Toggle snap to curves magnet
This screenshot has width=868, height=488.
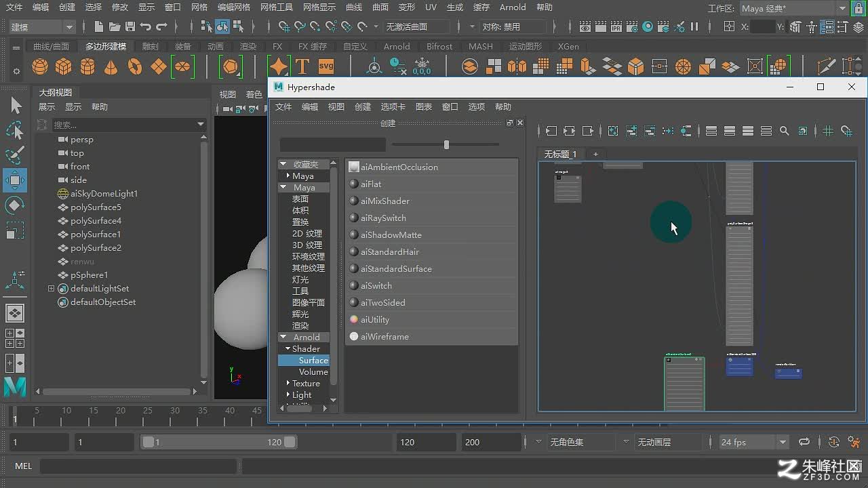point(300,26)
